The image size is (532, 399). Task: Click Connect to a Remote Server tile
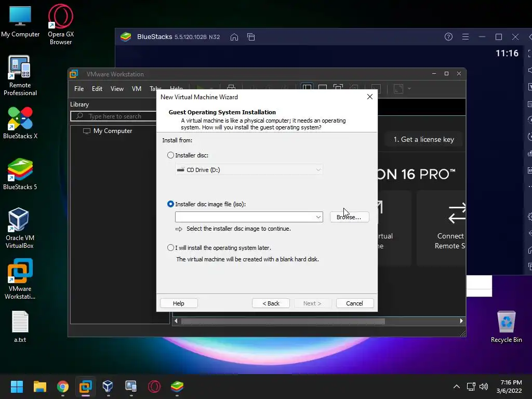coord(442,228)
